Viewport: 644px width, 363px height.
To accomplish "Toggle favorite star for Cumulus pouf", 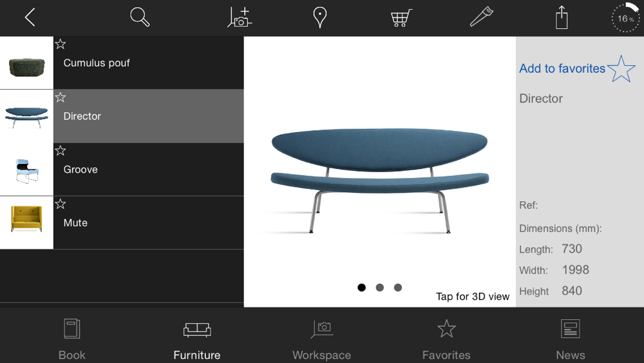I will 61,44.
